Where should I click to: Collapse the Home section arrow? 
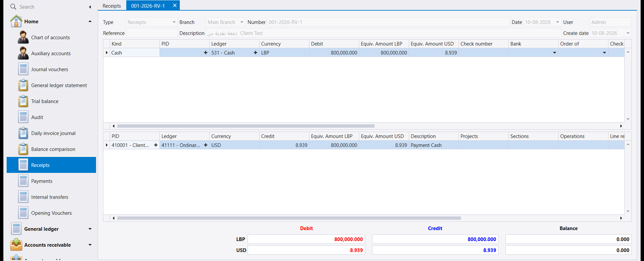point(90,21)
